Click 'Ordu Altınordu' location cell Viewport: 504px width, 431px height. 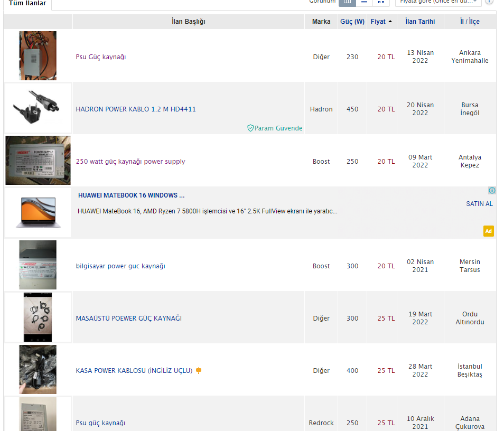pos(470,318)
